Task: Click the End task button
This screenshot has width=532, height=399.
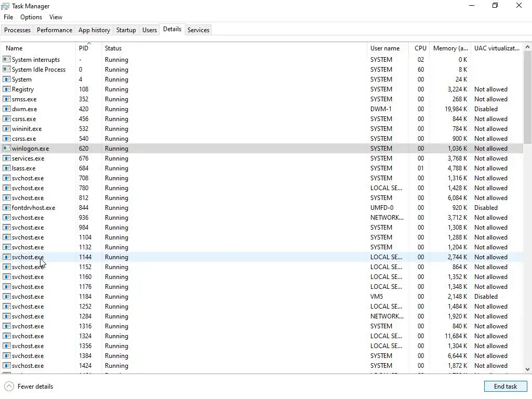Action: (x=505, y=386)
